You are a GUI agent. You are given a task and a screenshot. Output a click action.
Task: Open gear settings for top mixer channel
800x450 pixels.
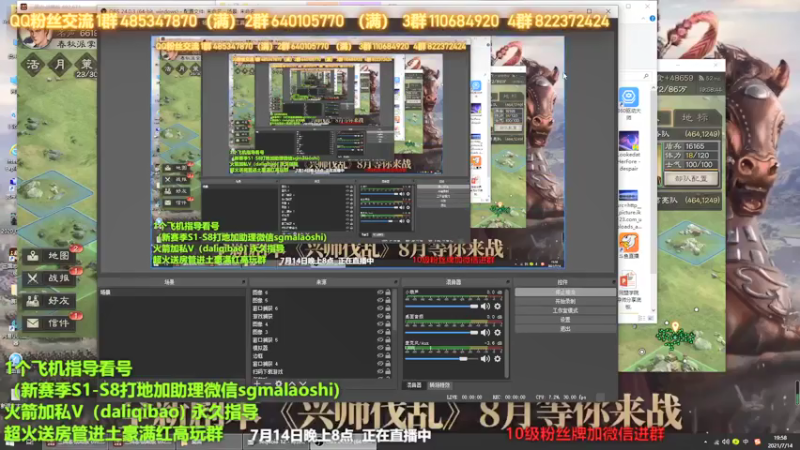point(497,306)
